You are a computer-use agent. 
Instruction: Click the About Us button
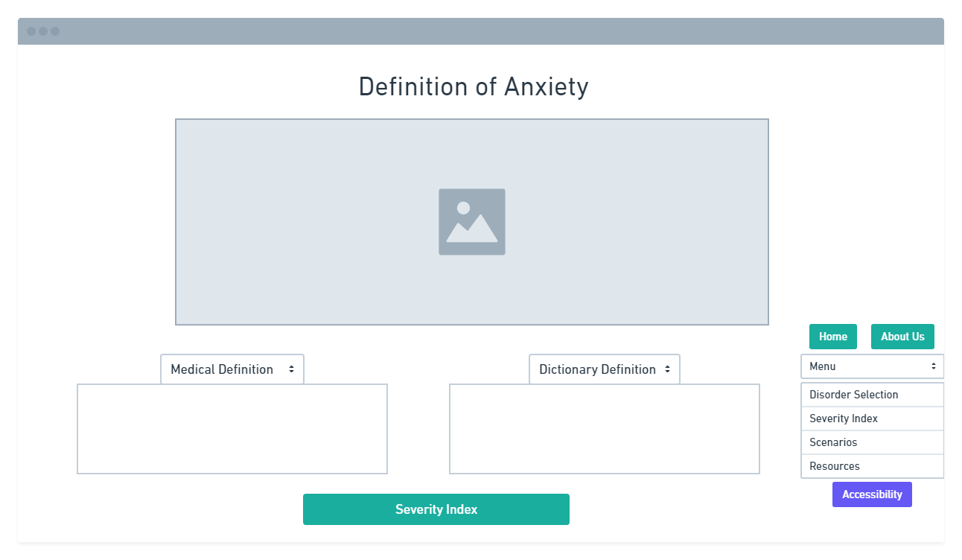coord(902,337)
